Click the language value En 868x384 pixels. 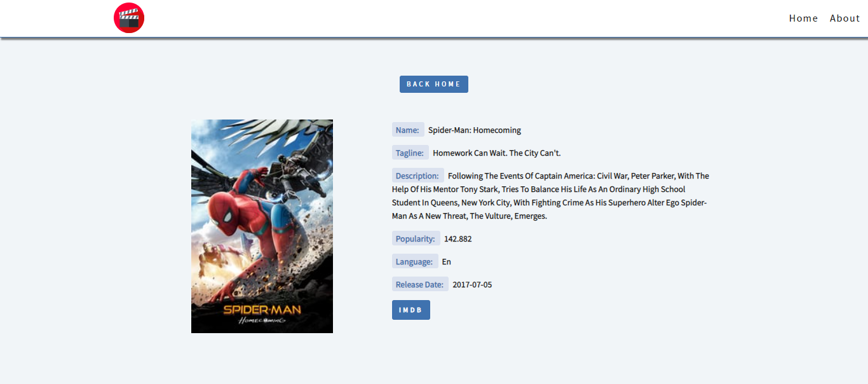point(447,262)
